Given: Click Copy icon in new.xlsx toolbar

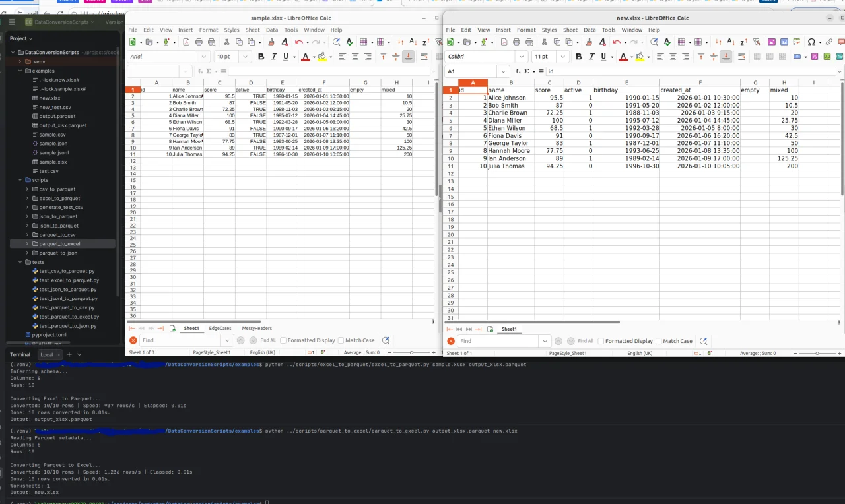Looking at the screenshot, I should click(x=557, y=42).
